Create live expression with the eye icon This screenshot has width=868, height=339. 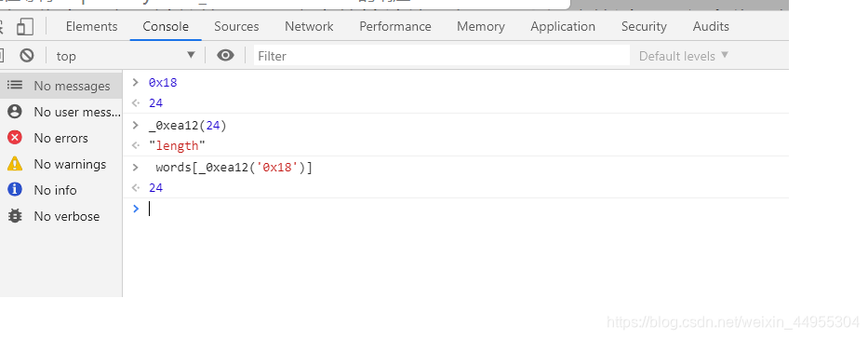[x=225, y=55]
